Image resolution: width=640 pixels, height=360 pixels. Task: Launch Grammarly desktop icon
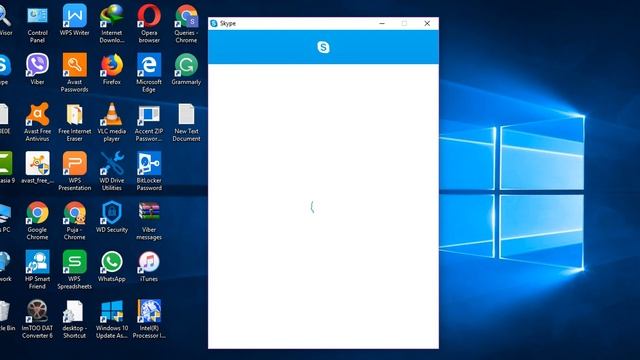pos(187,65)
